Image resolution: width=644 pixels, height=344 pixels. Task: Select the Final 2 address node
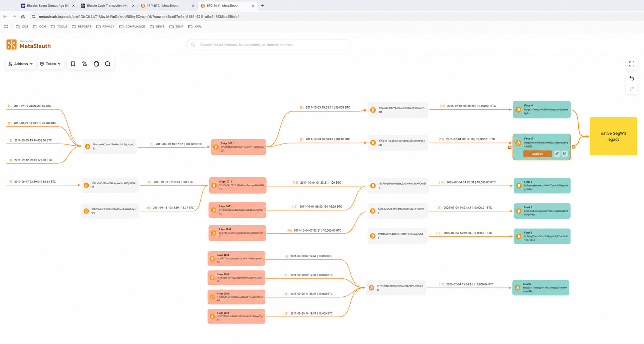pyautogui.click(x=542, y=211)
